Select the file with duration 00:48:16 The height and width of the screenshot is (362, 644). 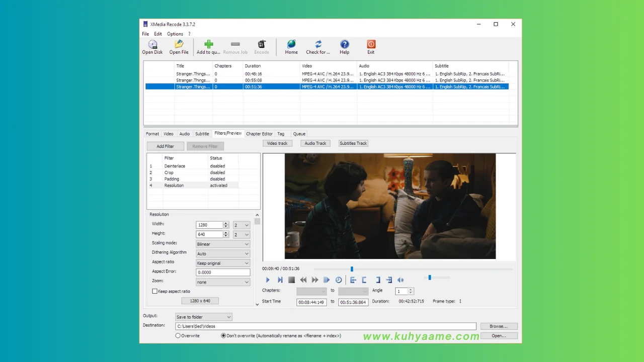point(327,74)
